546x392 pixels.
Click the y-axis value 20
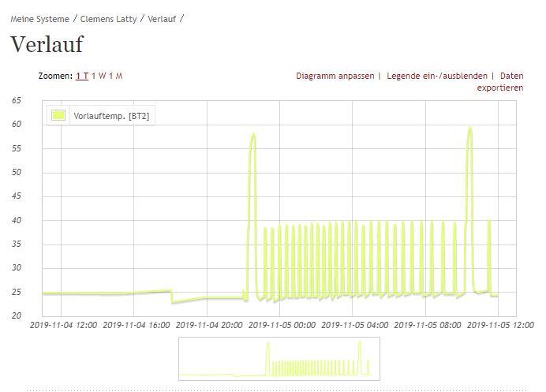pyautogui.click(x=17, y=315)
